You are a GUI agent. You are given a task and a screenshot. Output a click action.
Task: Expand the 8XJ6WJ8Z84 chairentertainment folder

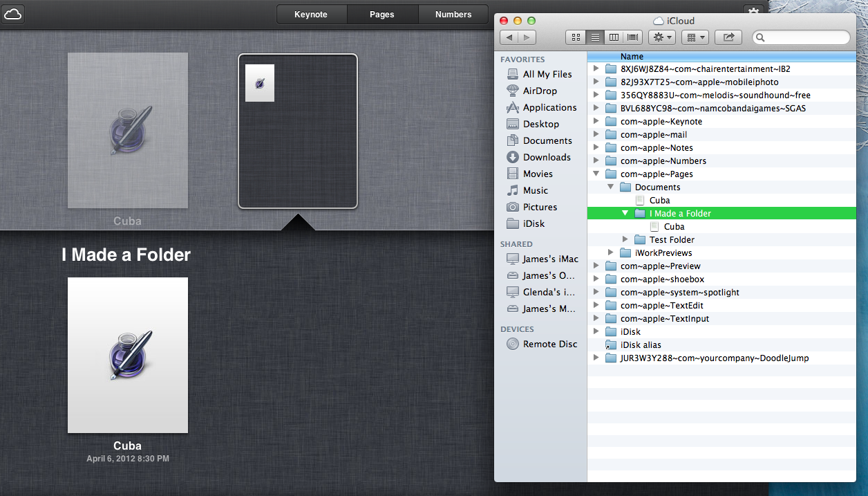[x=596, y=69]
